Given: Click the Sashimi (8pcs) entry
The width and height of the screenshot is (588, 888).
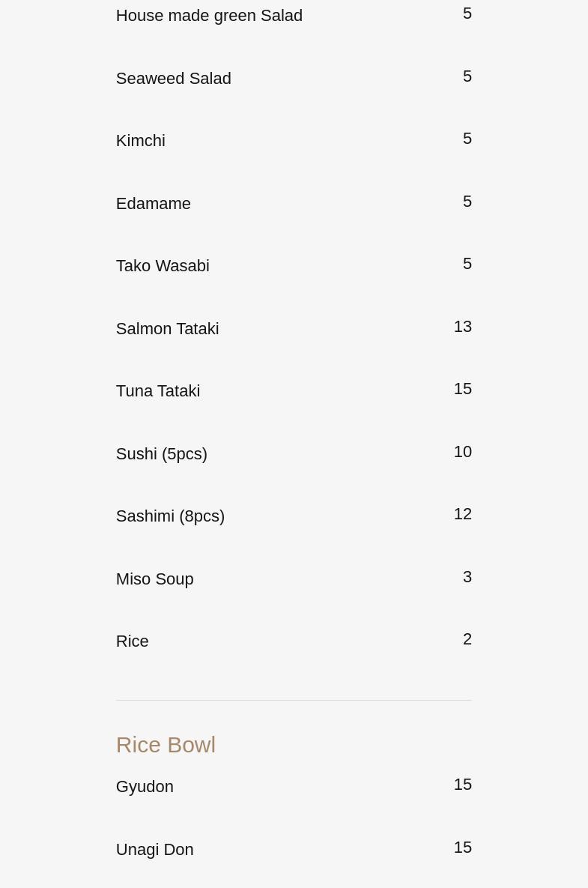Looking at the screenshot, I should [170, 516].
